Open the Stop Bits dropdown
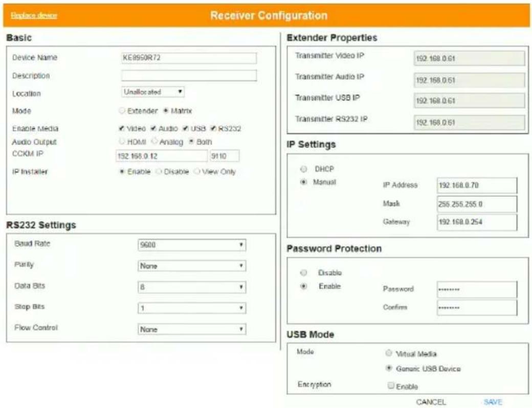Viewport: 532px width, 408px height. 192,308
